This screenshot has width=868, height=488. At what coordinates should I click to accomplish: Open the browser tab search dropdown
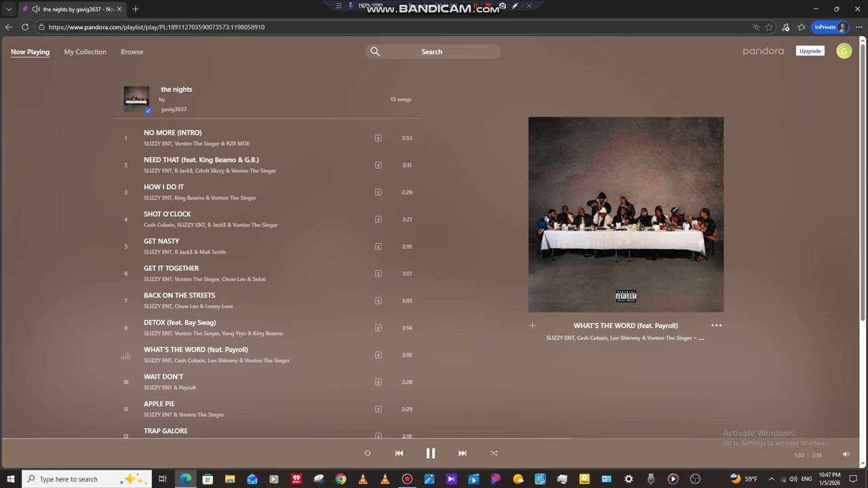point(9,9)
